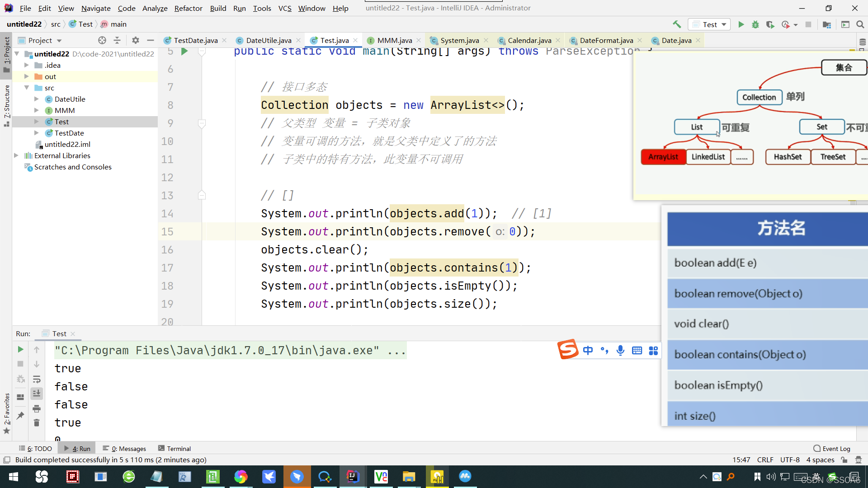Open Project panel settings gear

tap(136, 40)
